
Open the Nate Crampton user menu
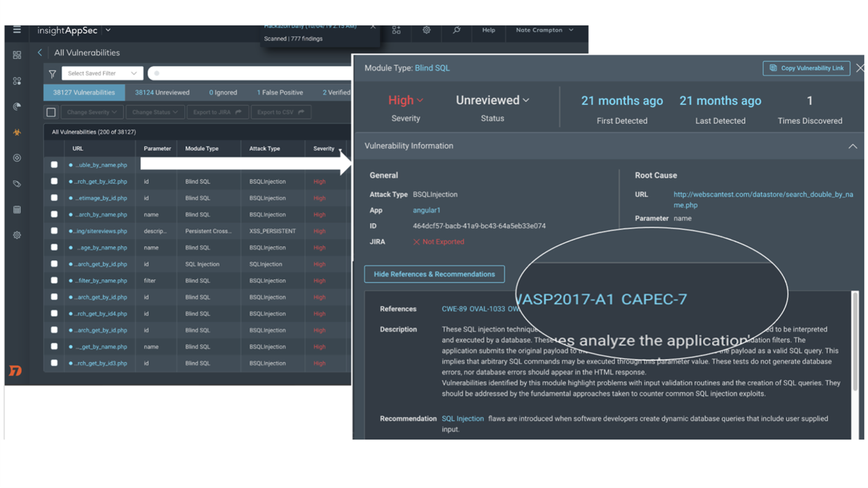pyautogui.click(x=544, y=30)
